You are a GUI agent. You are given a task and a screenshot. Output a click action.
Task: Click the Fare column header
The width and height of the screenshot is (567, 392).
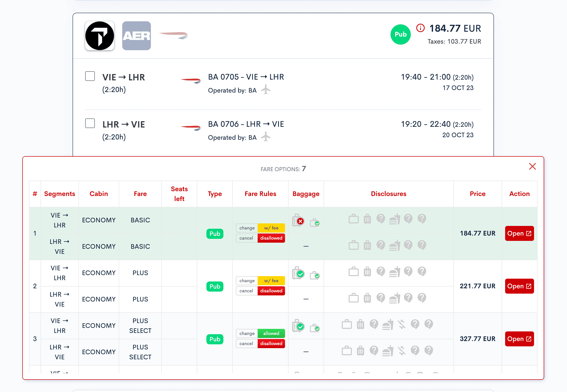pos(140,194)
